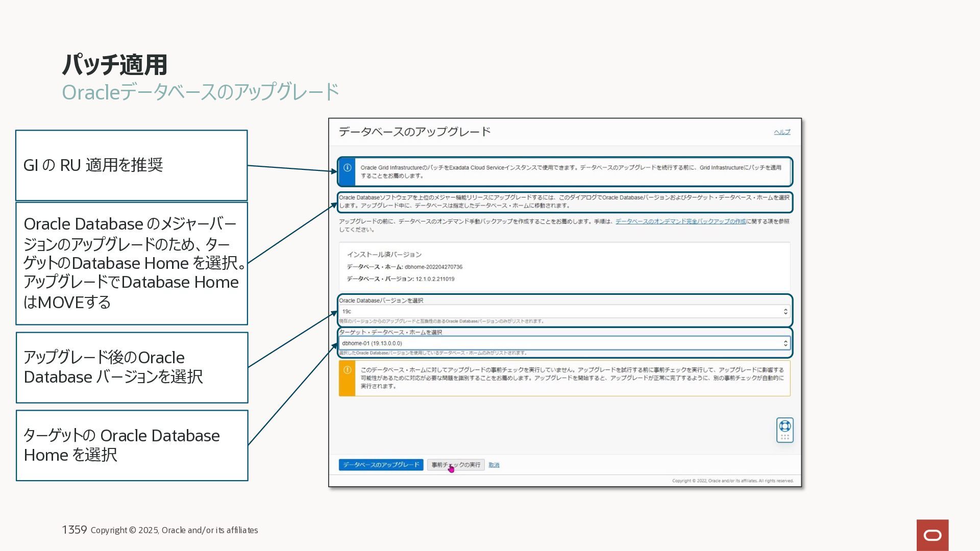This screenshot has height=551, width=980.
Task: Select the 'アップグレード後のOracle Database バージョンを選択' callout box
Action: tap(132, 367)
